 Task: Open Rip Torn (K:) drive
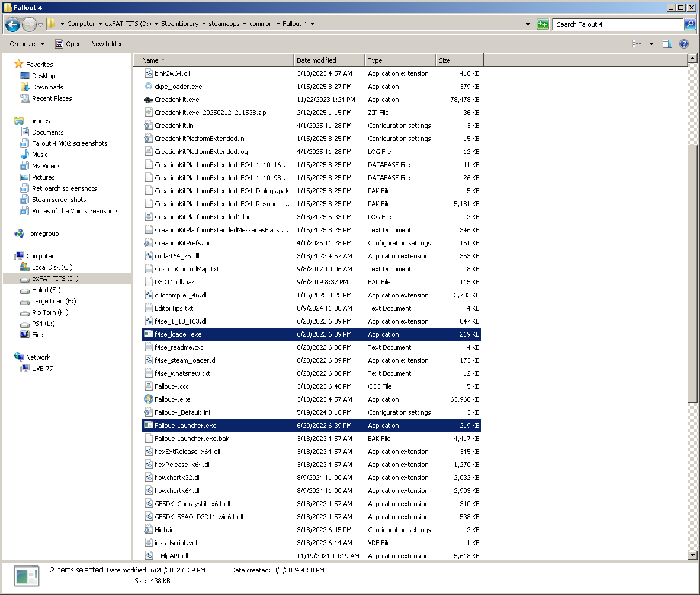(x=50, y=312)
